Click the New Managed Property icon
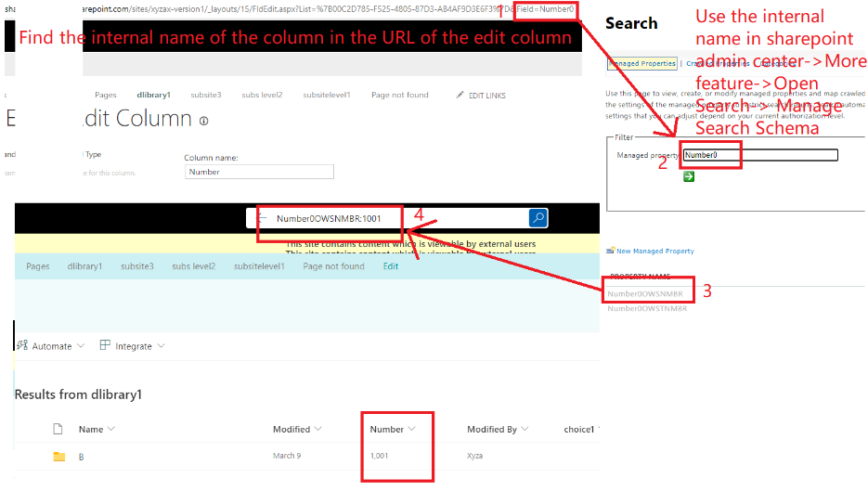The width and height of the screenshot is (868, 491). [x=610, y=251]
